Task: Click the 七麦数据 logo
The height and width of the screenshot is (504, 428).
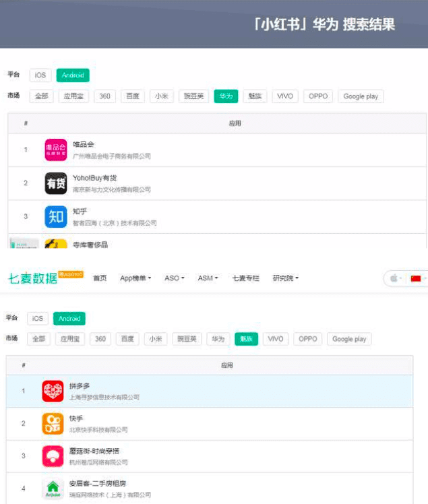Action: (32, 278)
